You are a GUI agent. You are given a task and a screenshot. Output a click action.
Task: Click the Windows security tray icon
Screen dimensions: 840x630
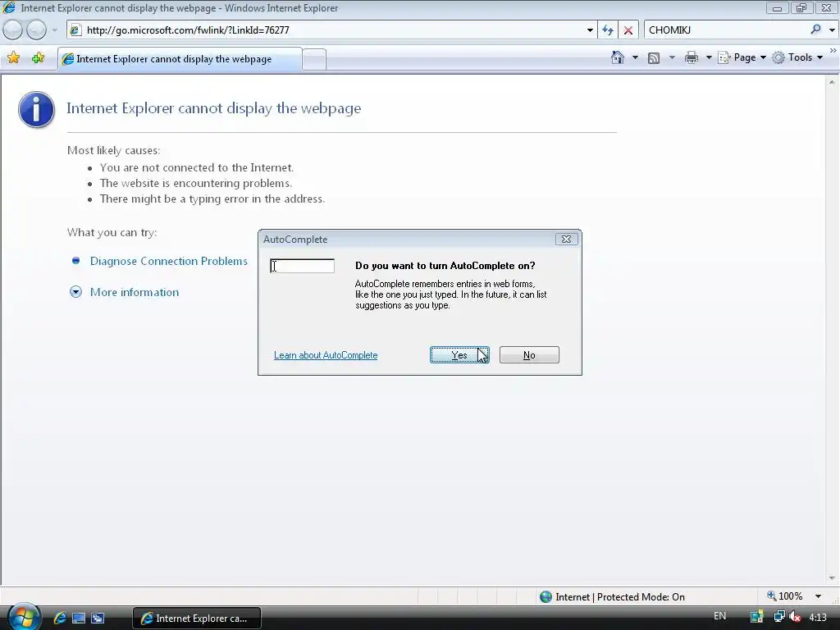(757, 617)
